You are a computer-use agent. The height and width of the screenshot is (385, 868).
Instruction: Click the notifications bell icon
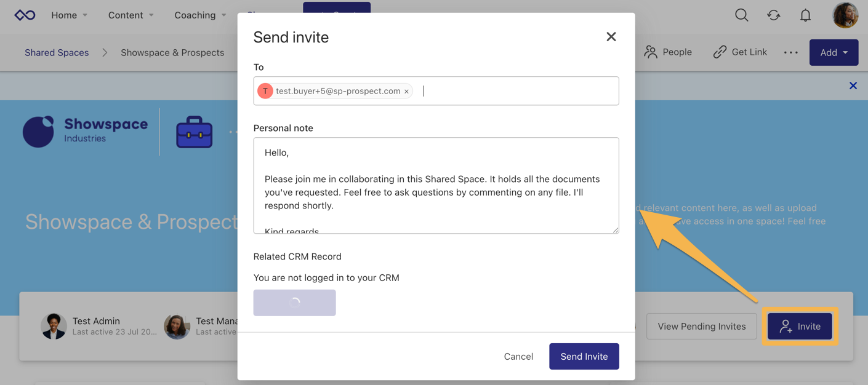coord(805,15)
